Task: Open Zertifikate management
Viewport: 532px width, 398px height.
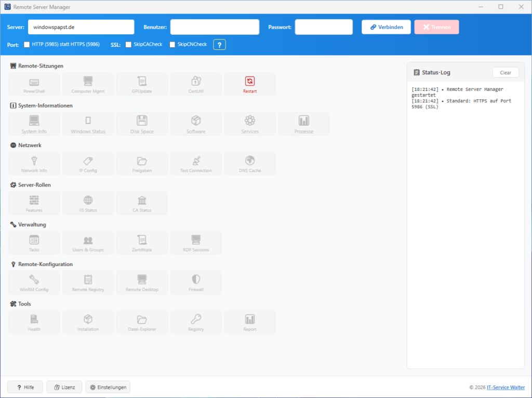Action: click(142, 243)
